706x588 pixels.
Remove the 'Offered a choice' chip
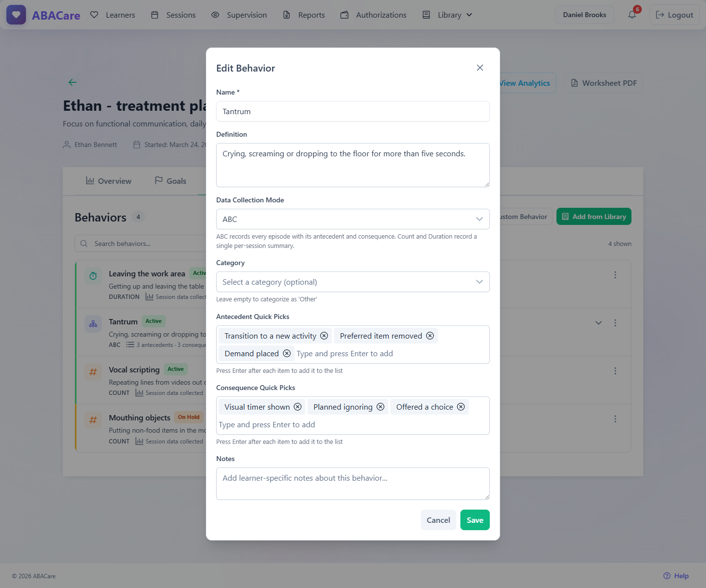461,407
